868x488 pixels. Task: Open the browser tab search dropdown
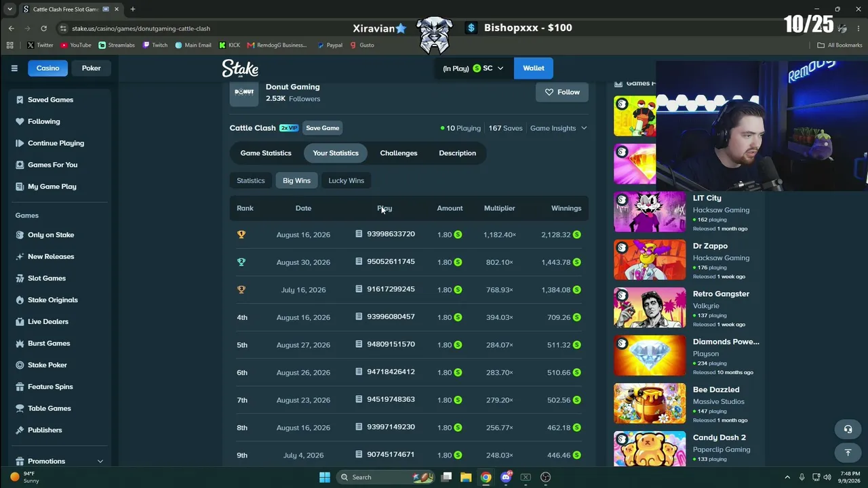[x=9, y=9]
